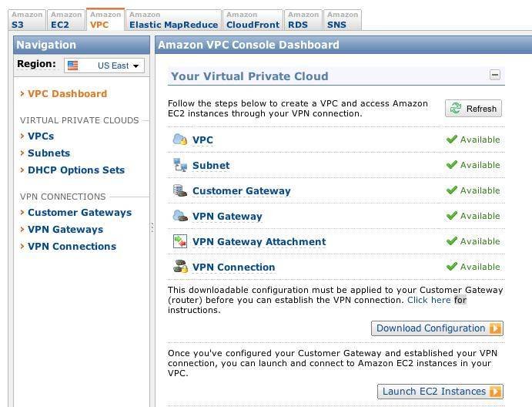Click the Launch EC2 Instances button
The image size is (532, 407).
point(440,392)
